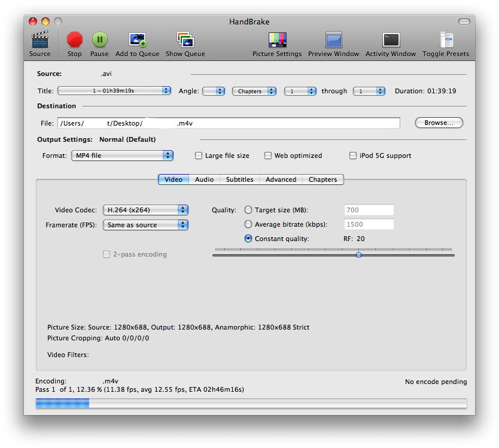Open the Chapters range type dropdown
This screenshot has width=499, height=448.
(254, 91)
